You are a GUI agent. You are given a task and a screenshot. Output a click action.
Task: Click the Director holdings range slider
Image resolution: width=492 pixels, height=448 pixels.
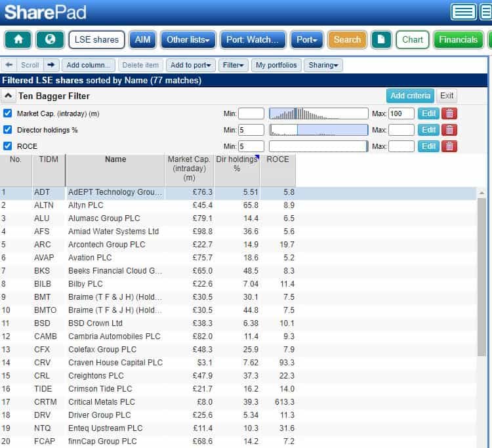(x=318, y=130)
